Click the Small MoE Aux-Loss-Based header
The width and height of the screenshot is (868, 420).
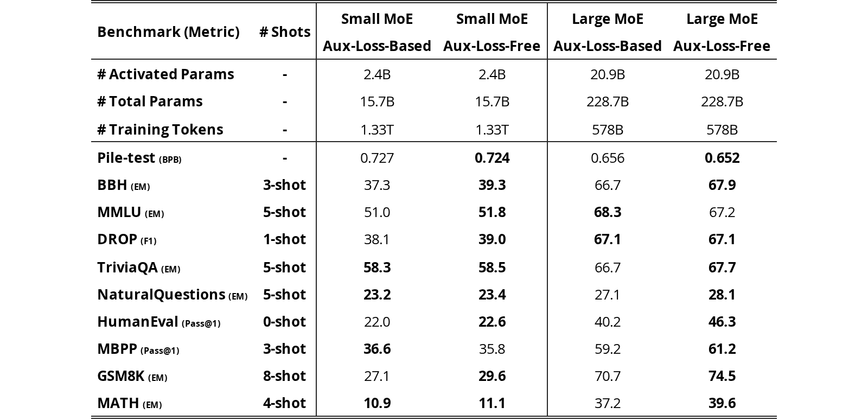click(x=377, y=32)
